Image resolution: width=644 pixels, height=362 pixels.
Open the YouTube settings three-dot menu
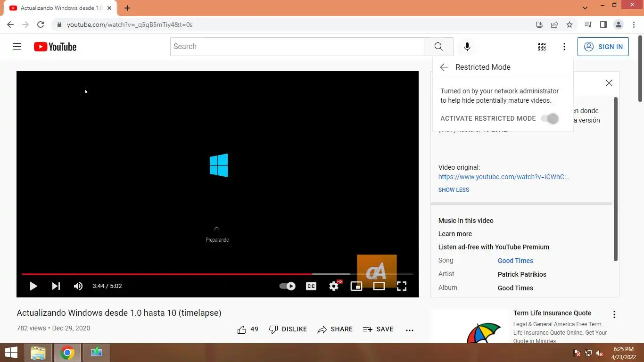click(564, 47)
